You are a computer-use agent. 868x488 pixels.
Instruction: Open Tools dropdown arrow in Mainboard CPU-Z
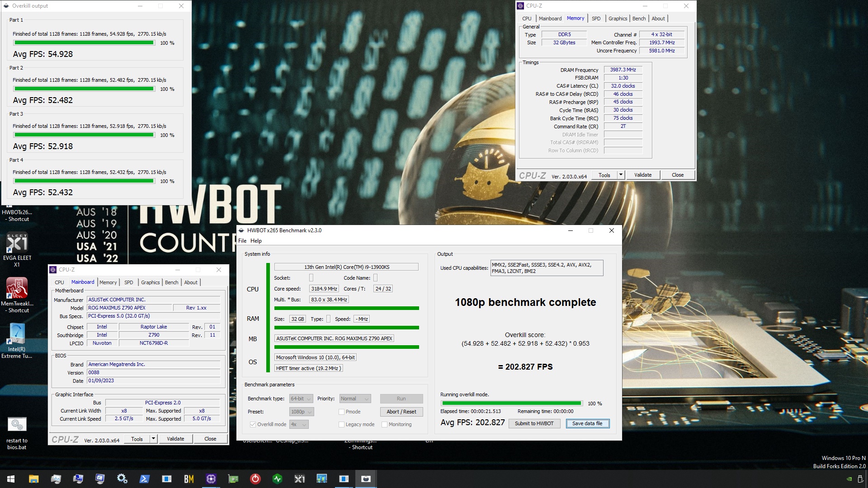(153, 439)
